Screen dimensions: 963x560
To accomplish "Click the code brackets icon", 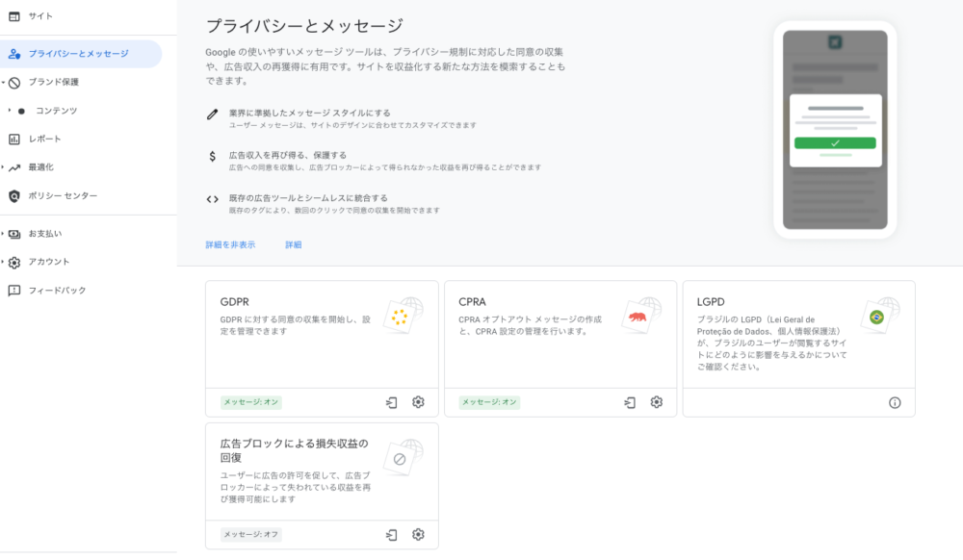I will coord(213,199).
